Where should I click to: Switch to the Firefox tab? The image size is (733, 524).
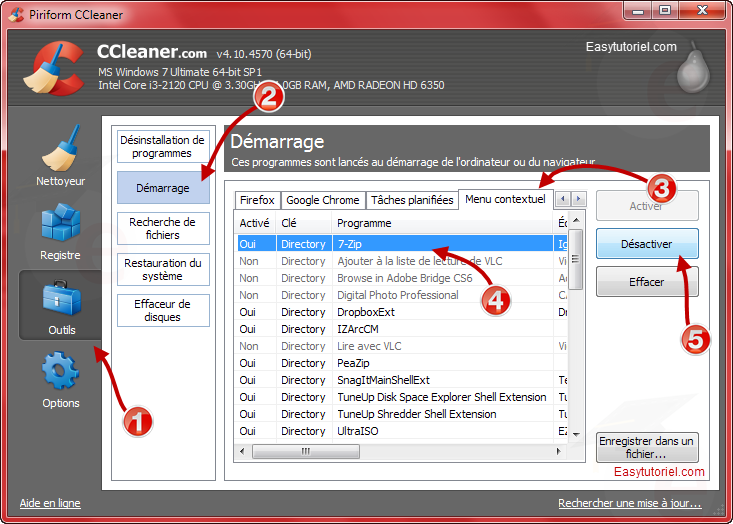[x=257, y=200]
